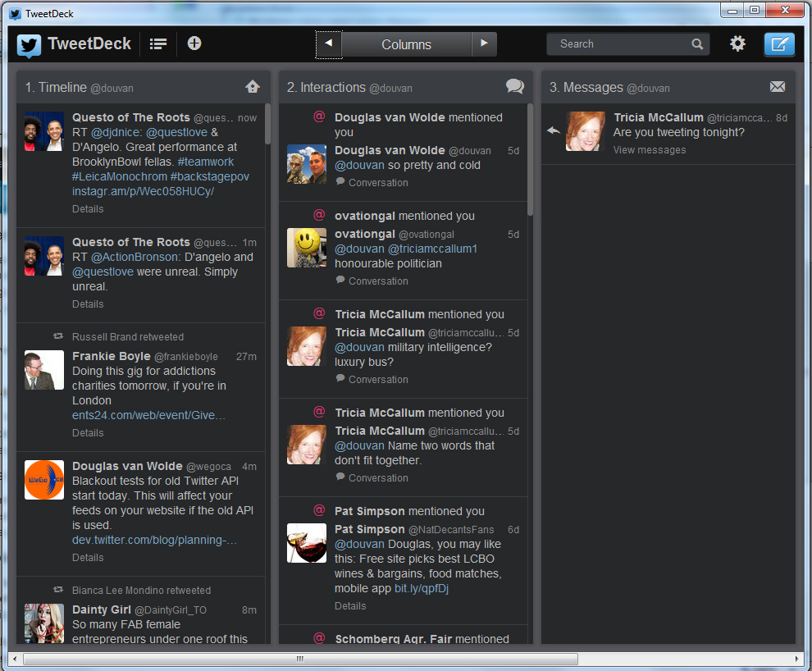The width and height of the screenshot is (812, 671).
Task: Open Details under Pat Simpson's tweet
Action: [350, 605]
